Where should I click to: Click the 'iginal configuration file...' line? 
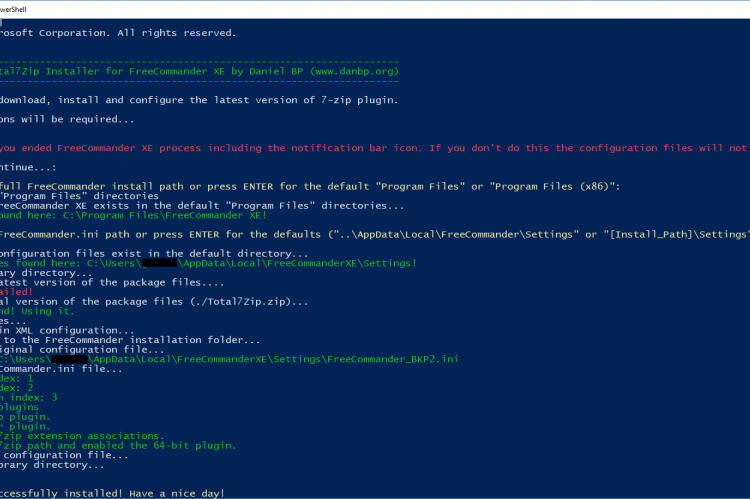tap(82, 349)
